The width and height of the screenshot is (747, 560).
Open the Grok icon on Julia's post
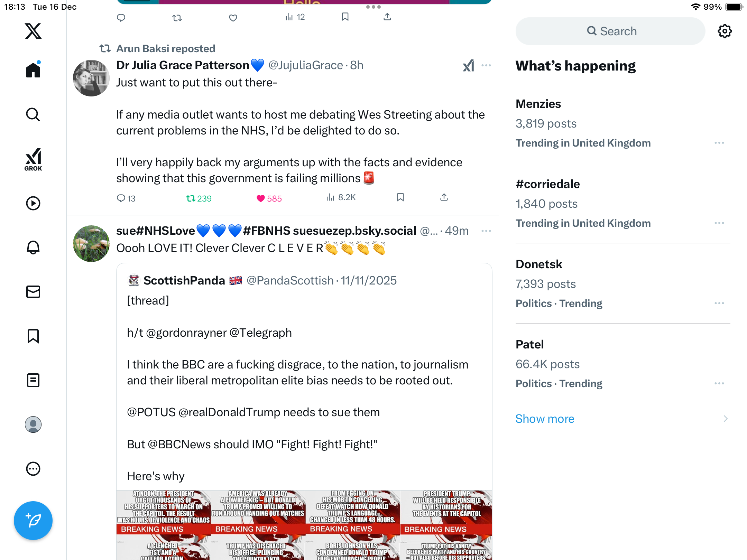click(469, 65)
